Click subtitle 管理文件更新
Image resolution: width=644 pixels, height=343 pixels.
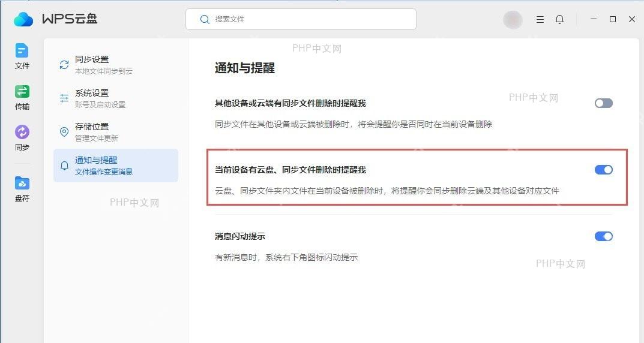point(96,139)
